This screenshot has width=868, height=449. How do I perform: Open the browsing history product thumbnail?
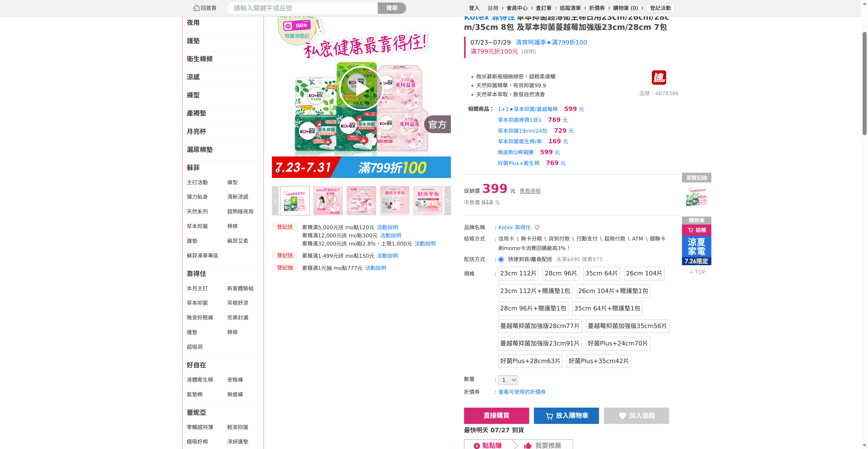point(696,196)
